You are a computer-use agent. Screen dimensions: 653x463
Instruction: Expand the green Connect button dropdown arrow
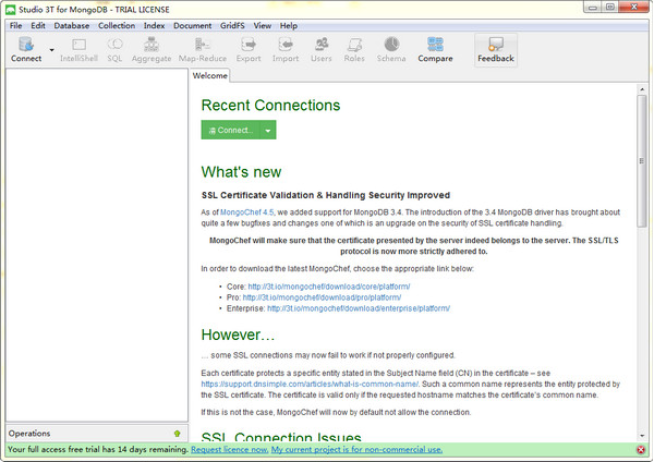coord(268,130)
